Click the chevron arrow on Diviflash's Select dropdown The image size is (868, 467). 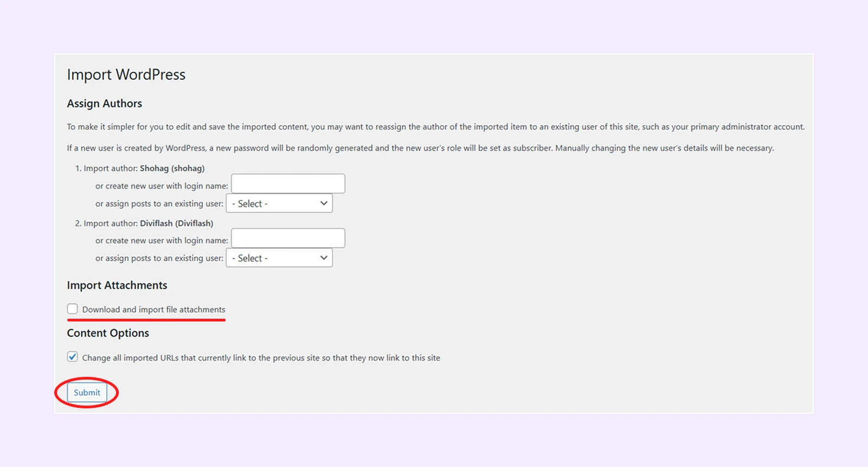point(324,258)
